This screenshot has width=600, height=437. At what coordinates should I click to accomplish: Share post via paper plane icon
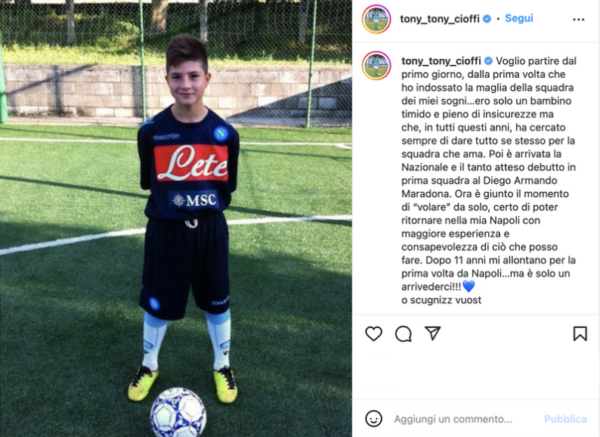pyautogui.click(x=433, y=333)
